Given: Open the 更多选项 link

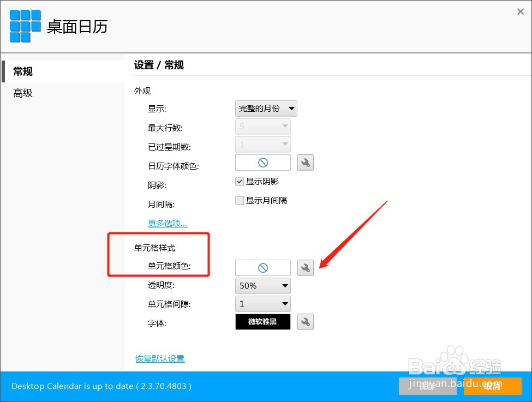Looking at the screenshot, I should tap(167, 223).
